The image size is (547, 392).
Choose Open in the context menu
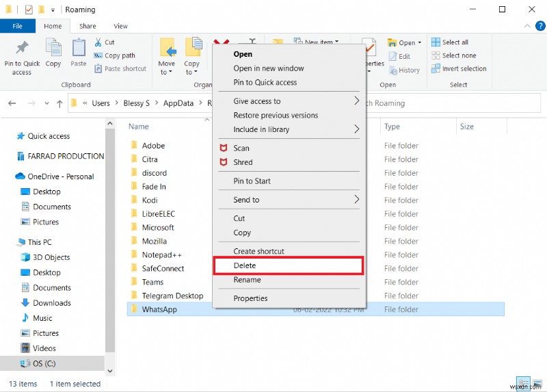[x=289, y=54]
